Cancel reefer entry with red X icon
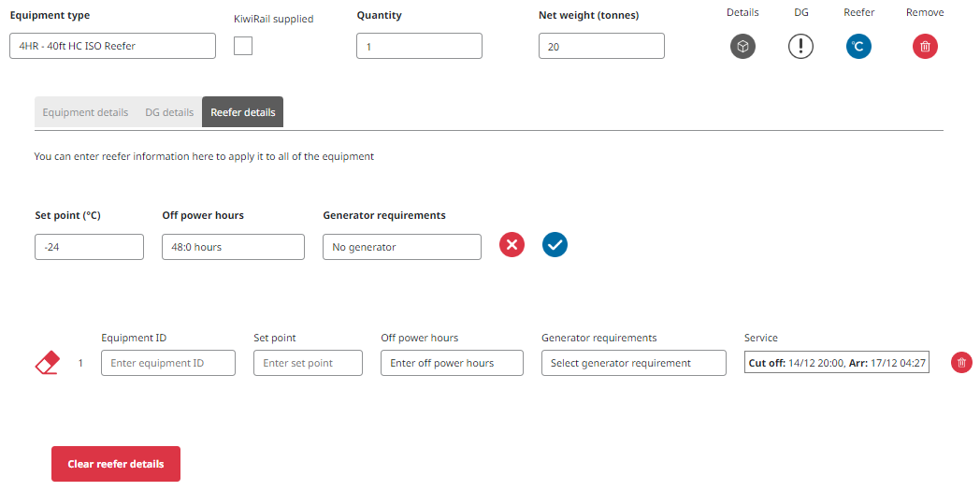Screen dimensions: 980x491 512,245
